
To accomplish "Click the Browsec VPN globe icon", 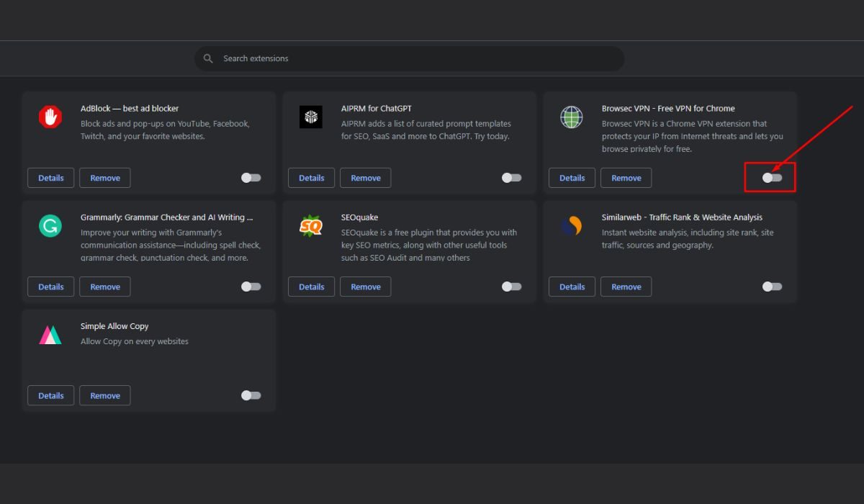I will click(x=572, y=117).
